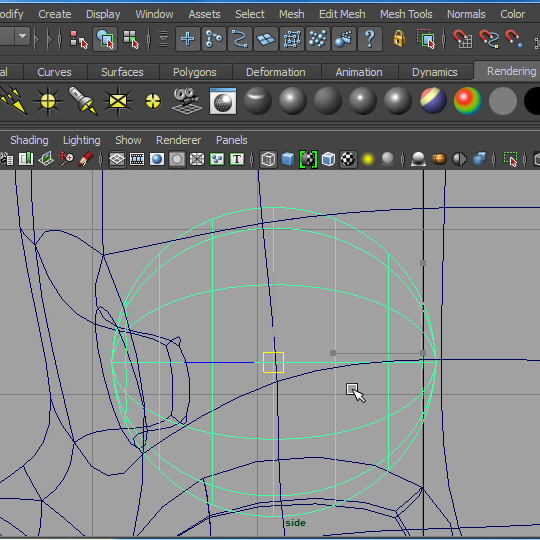This screenshot has width=540, height=540.
Task: Open the Normals menu
Action: click(x=466, y=14)
